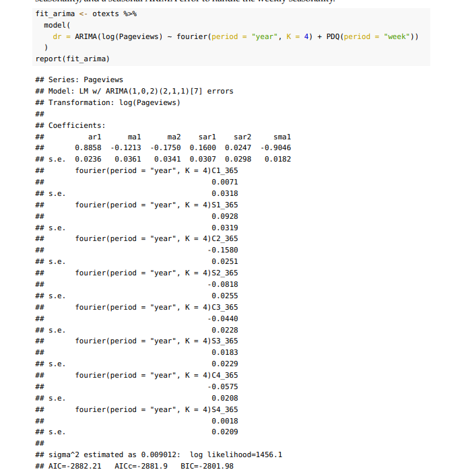Click the ma1 coefficient value -0.1213
This screenshot has height=476, width=462.
pos(126,148)
